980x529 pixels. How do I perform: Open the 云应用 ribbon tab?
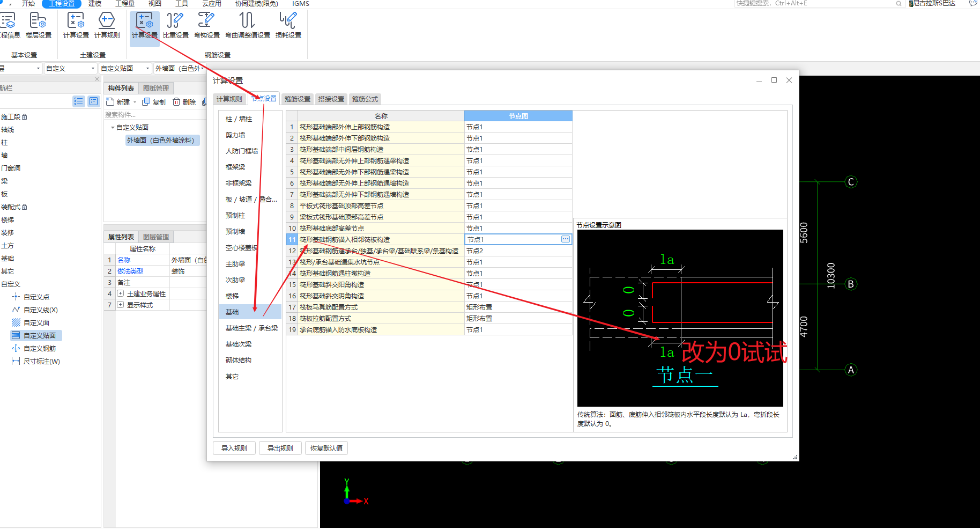(212, 4)
